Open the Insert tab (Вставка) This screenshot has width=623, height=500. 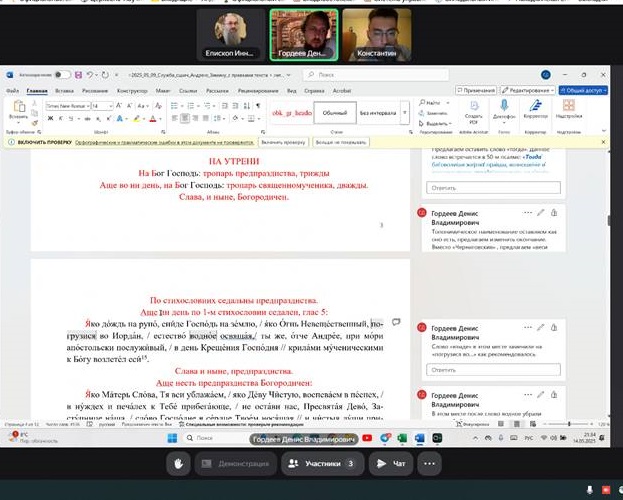coord(65,90)
